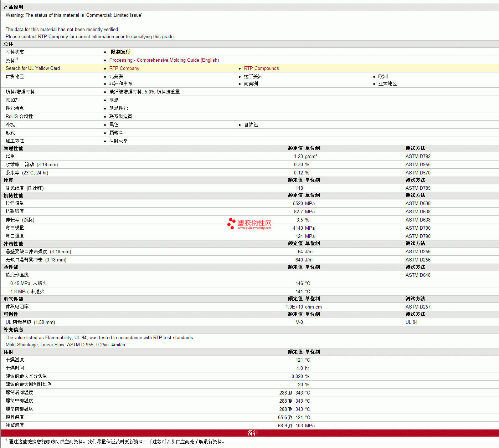Click the UL 94 test method entry

[411, 322]
